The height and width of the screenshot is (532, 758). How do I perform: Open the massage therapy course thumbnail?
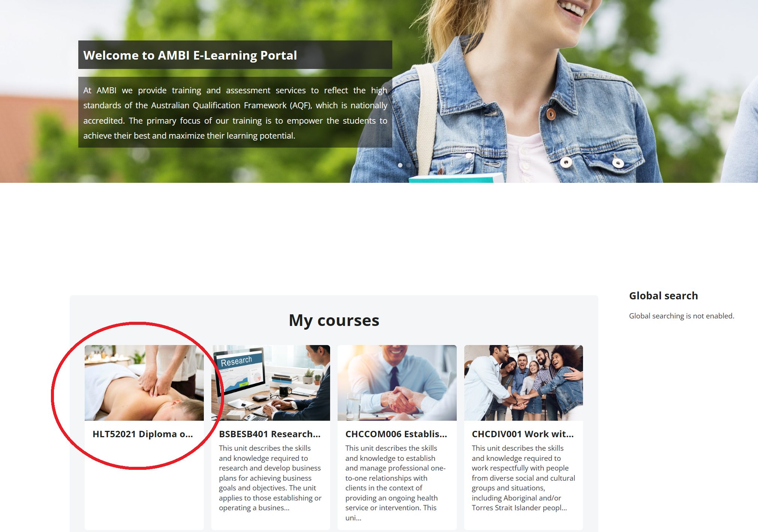pyautogui.click(x=144, y=383)
